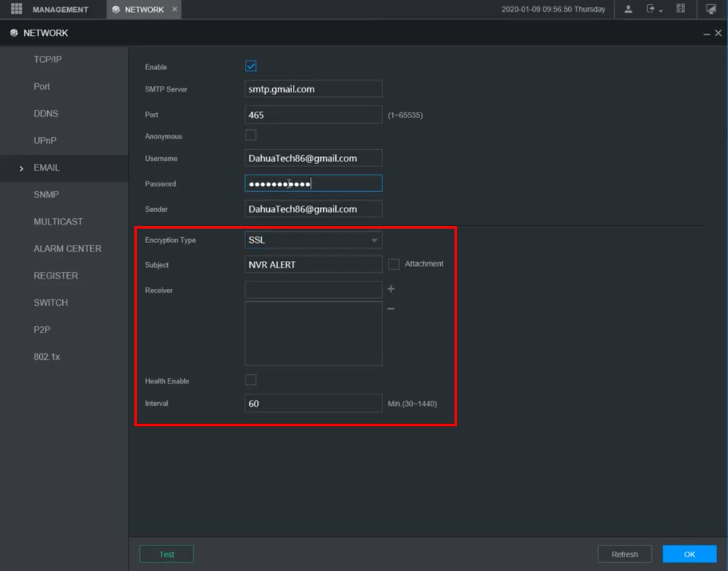Close the NETWORK tab with X
Screen dimensions: 728x571
click(x=174, y=9)
